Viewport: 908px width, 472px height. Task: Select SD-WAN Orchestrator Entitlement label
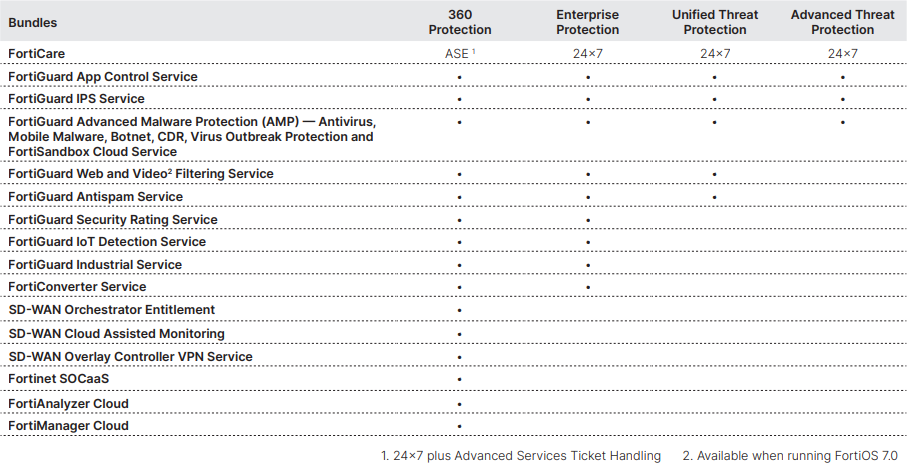pos(111,310)
